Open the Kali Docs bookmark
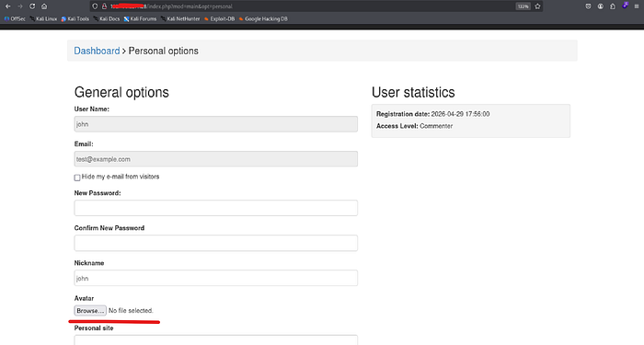The width and height of the screenshot is (644, 345). 107,19
